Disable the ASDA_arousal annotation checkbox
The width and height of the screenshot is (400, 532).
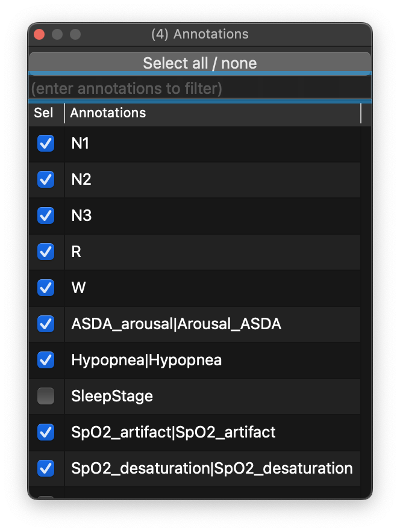tap(46, 324)
